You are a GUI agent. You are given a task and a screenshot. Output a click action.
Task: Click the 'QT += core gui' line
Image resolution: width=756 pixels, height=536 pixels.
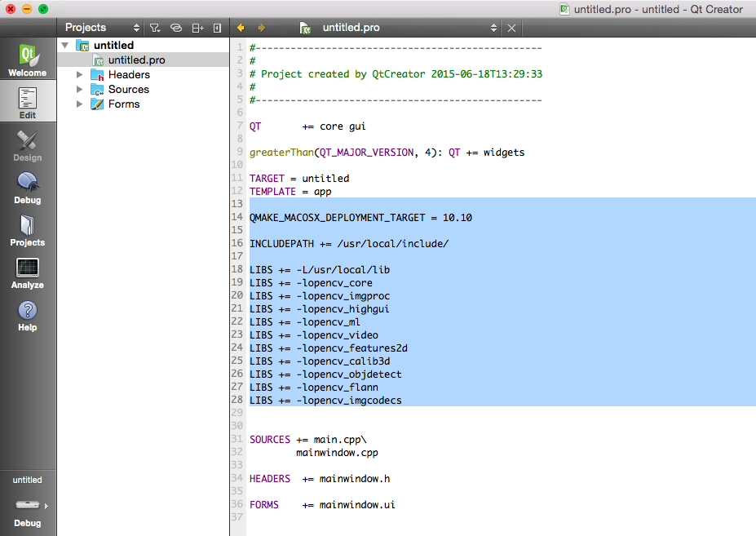click(307, 126)
